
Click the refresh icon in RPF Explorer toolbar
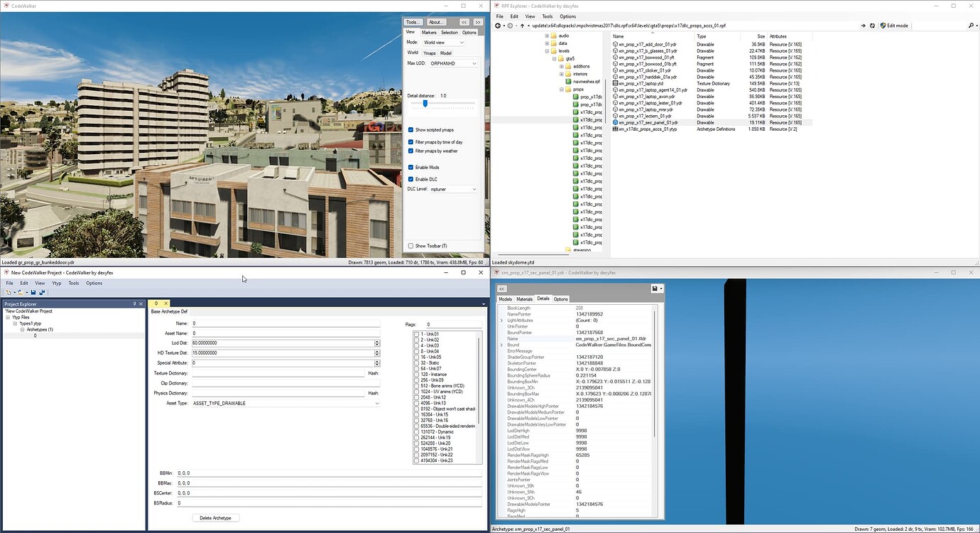872,25
